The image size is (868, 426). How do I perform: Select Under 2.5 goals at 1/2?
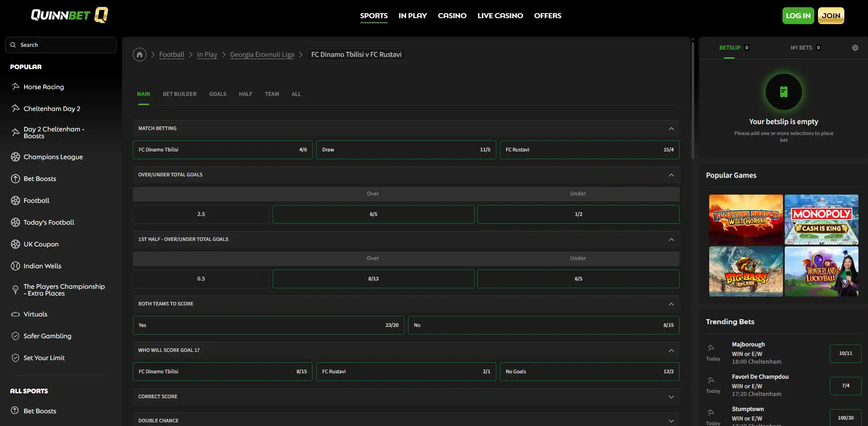(578, 214)
